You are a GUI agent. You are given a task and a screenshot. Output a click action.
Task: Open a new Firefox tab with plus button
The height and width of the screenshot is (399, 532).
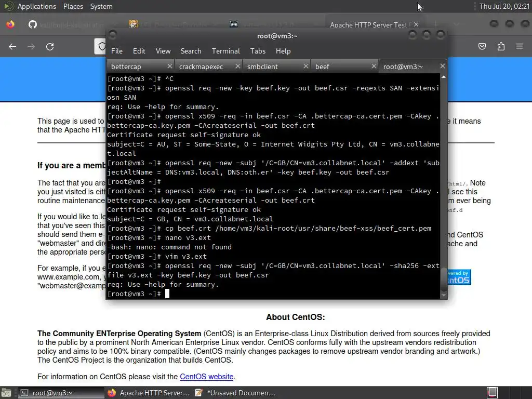click(436, 24)
